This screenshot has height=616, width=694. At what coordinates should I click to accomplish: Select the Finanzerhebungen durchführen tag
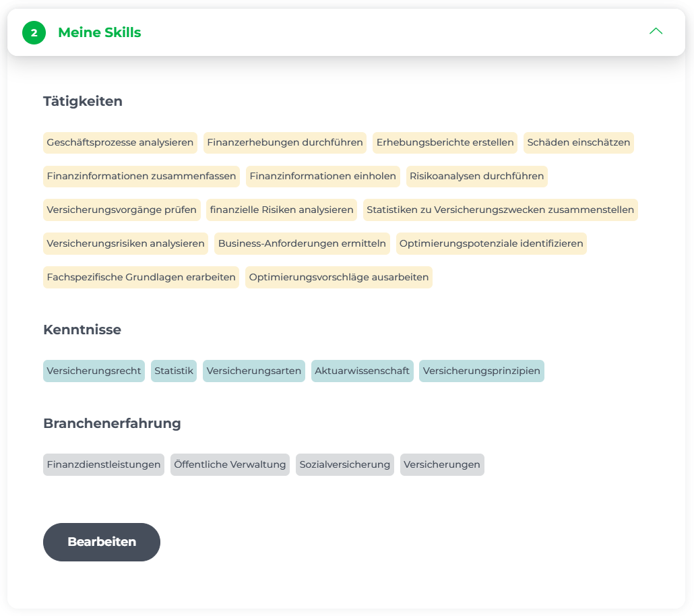[x=285, y=143]
